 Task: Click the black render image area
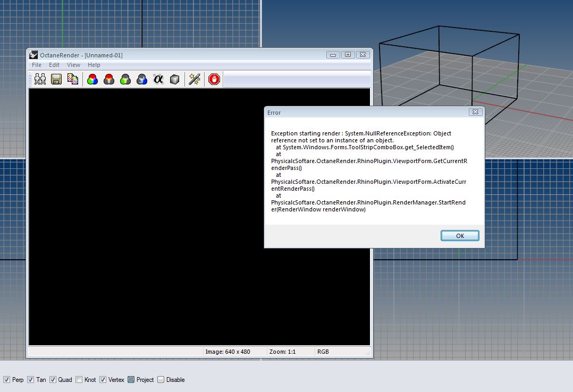click(x=199, y=217)
